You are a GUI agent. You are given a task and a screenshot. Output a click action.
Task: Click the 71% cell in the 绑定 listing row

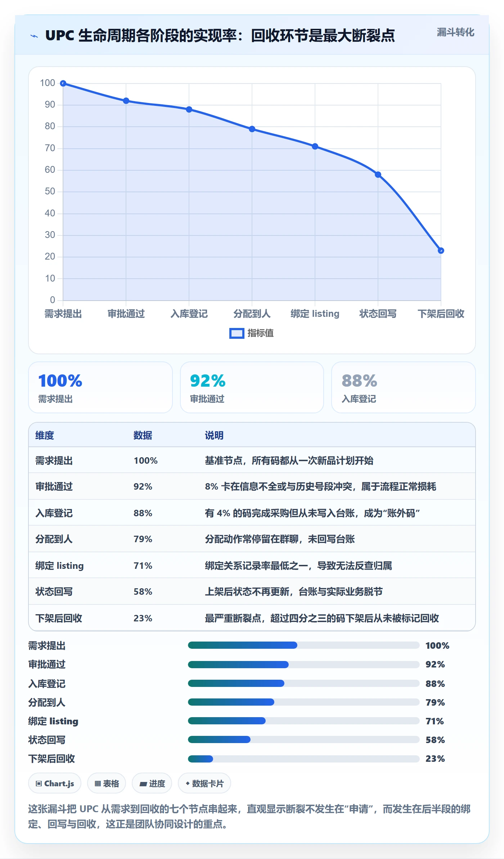click(x=143, y=566)
